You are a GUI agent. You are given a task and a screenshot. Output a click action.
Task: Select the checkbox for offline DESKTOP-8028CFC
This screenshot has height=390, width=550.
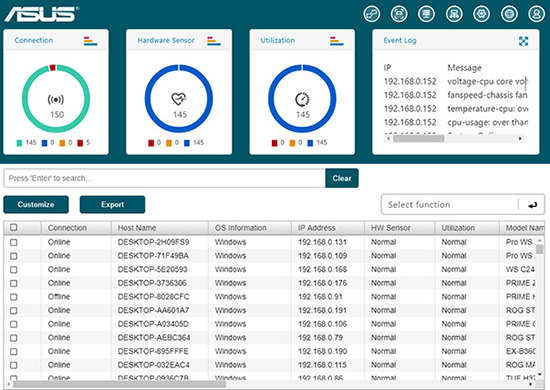pos(14,297)
